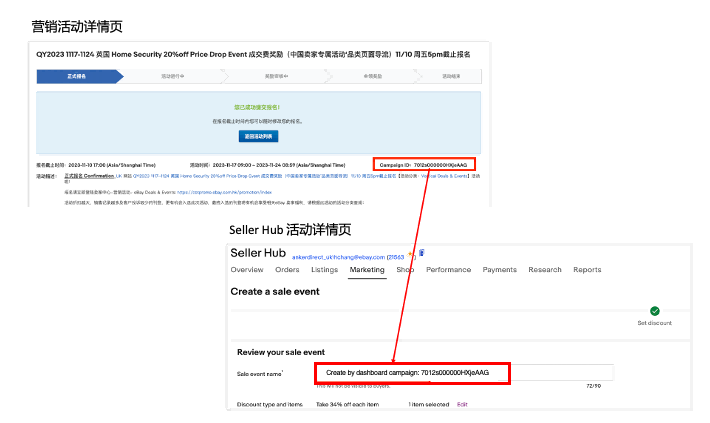Click the 72/90 character counter
710x423 pixels.
[594, 386]
